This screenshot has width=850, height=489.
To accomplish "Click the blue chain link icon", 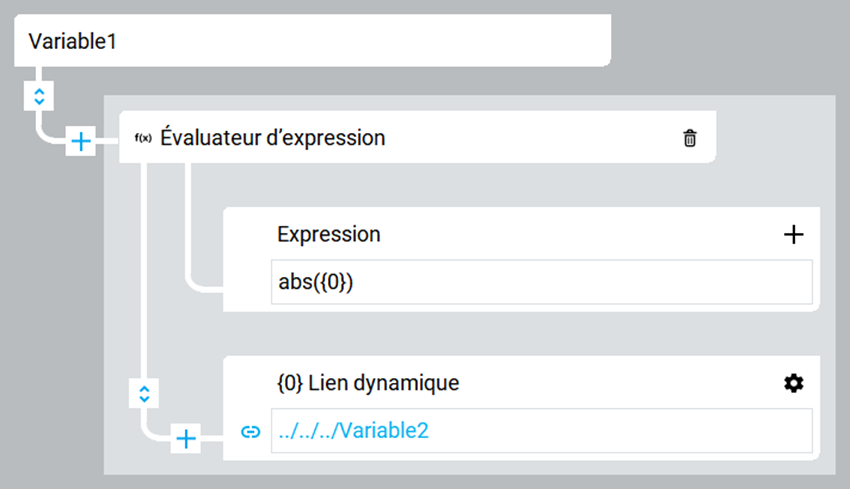I will 250,432.
